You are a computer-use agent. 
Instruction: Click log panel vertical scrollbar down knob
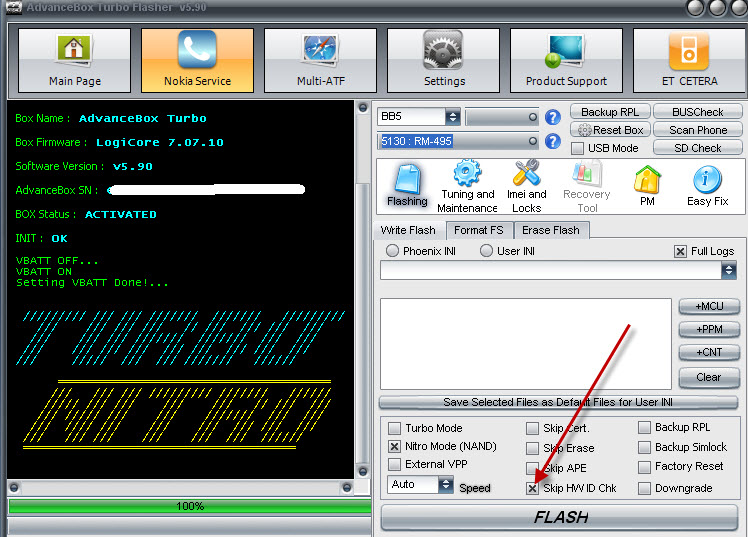[363, 472]
